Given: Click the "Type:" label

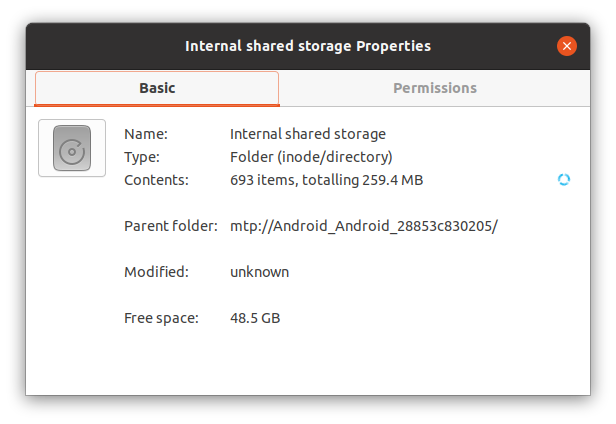Looking at the screenshot, I should [142, 157].
